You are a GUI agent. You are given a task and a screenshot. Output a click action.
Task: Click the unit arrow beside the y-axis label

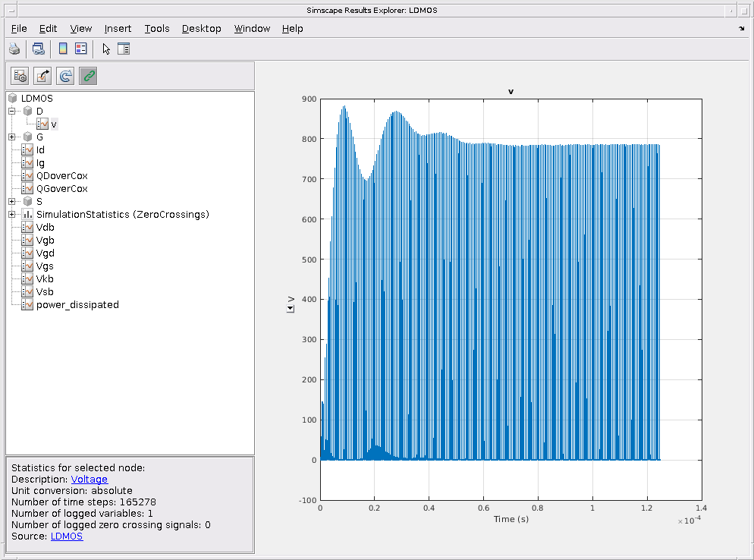pos(290,309)
